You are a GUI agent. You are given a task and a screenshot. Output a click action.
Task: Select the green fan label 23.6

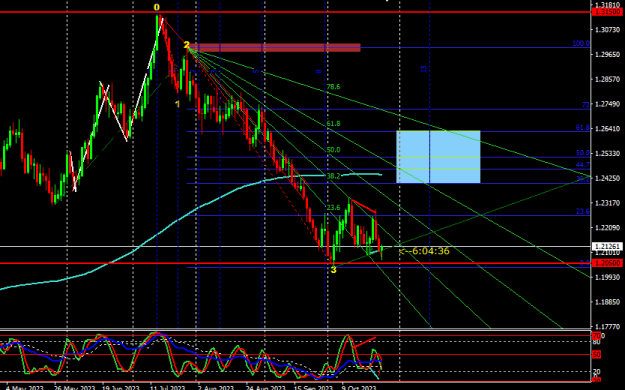click(x=334, y=208)
